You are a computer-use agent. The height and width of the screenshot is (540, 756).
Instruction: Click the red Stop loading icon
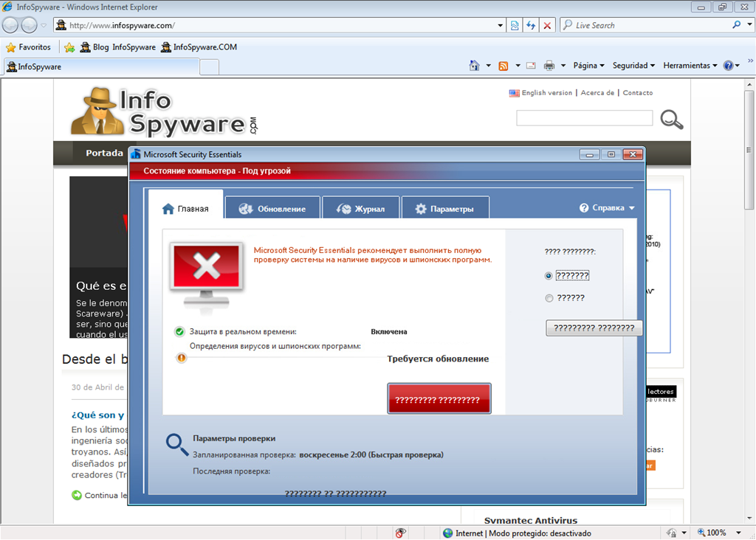(x=547, y=26)
